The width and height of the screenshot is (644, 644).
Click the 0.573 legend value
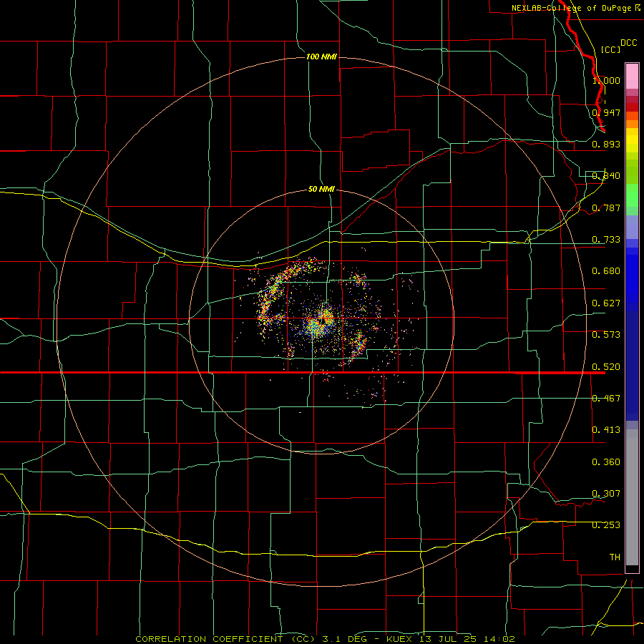click(606, 335)
